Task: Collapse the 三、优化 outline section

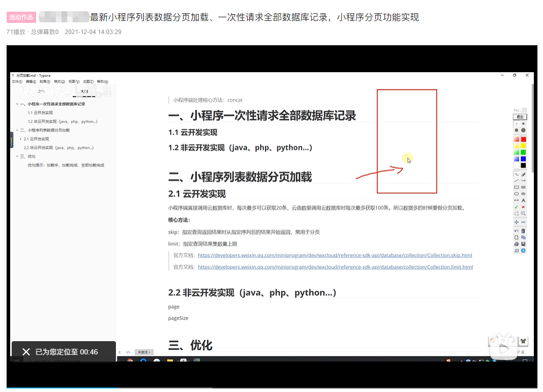Action: tap(17, 156)
